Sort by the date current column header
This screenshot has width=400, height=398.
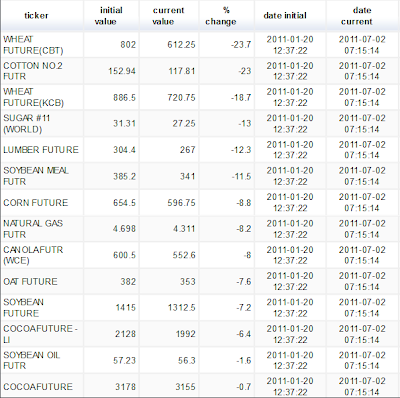pyautogui.click(x=362, y=16)
